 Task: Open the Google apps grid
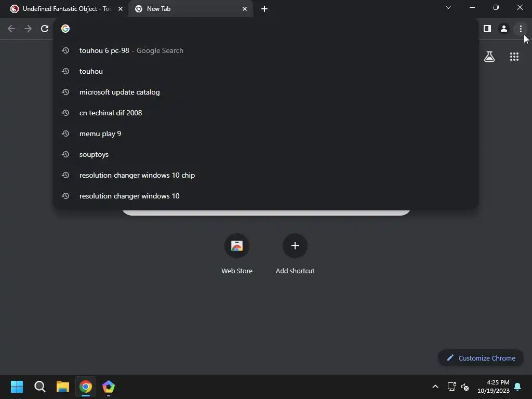click(x=514, y=57)
